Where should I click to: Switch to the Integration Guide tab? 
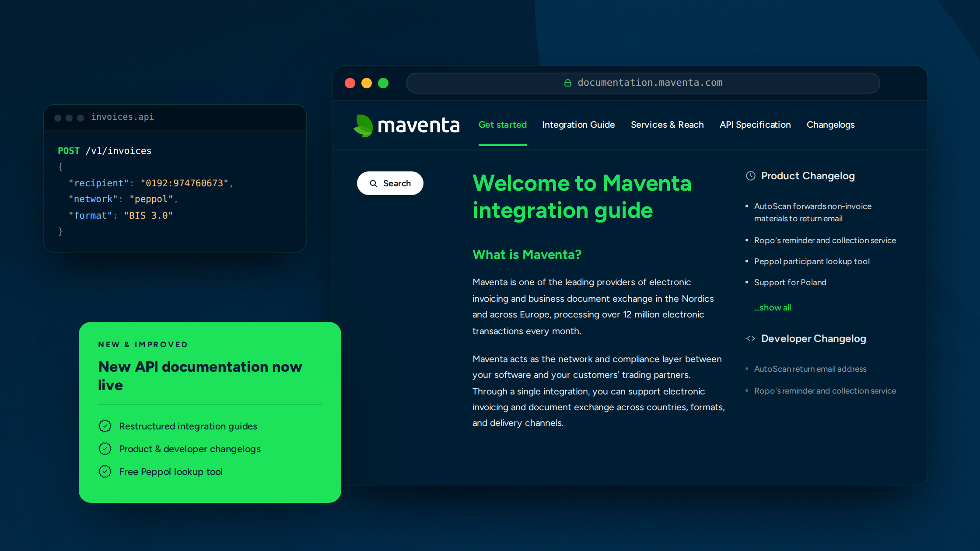point(578,125)
